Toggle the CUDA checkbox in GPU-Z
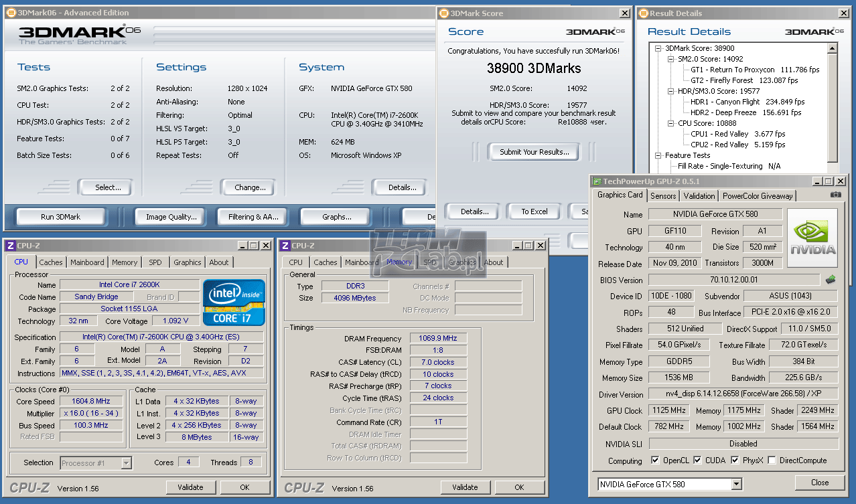This screenshot has width=856, height=504. pyautogui.click(x=697, y=460)
